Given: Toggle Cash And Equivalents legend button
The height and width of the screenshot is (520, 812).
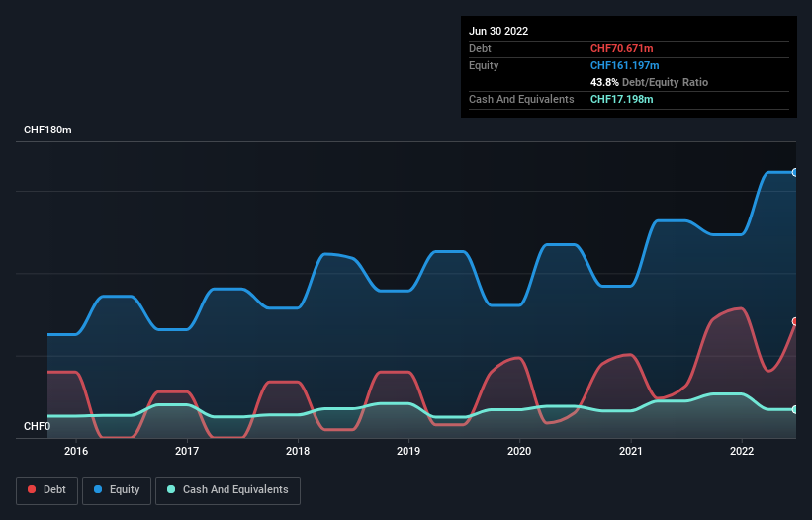Looking at the screenshot, I should [x=227, y=490].
